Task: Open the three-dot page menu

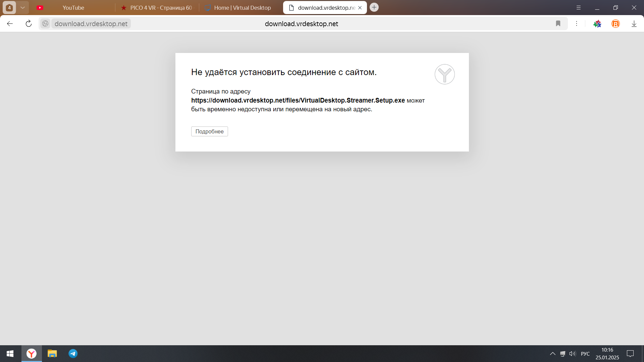Action: click(577, 24)
